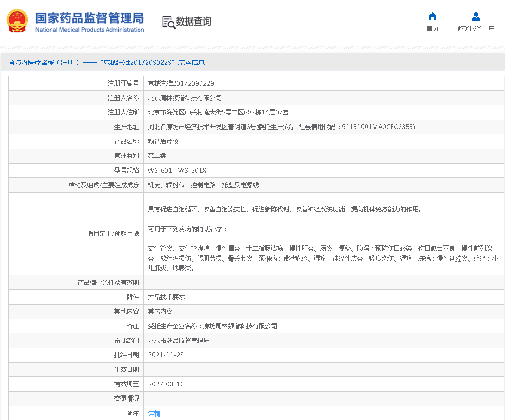505x420 pixels.
Task: Click product name 频谱治疗仪
Action: coord(163,141)
